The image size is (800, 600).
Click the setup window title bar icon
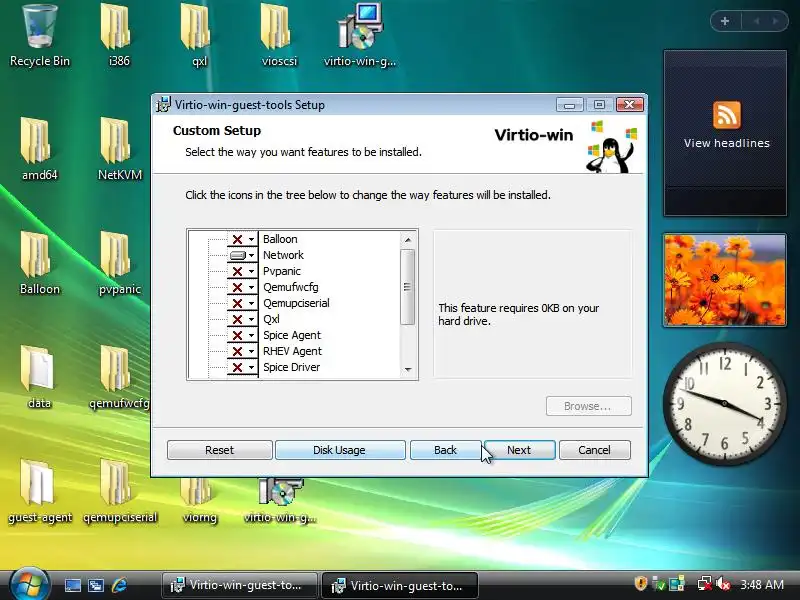[163, 105]
